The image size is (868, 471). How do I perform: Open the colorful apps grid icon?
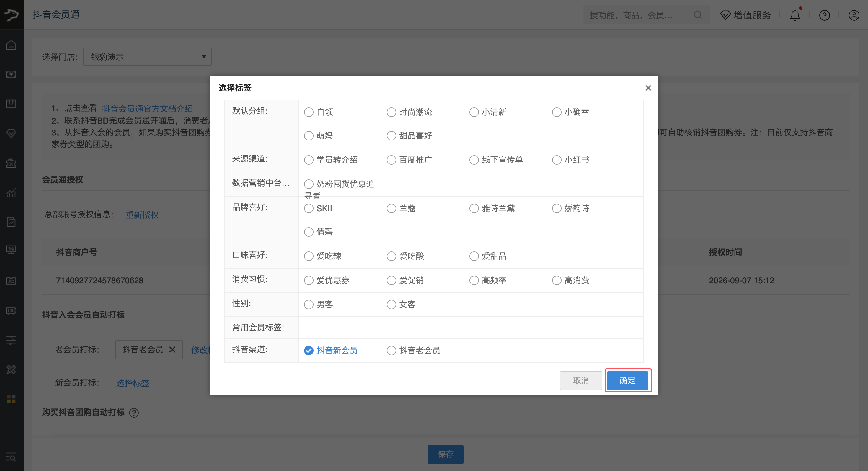tap(12, 399)
